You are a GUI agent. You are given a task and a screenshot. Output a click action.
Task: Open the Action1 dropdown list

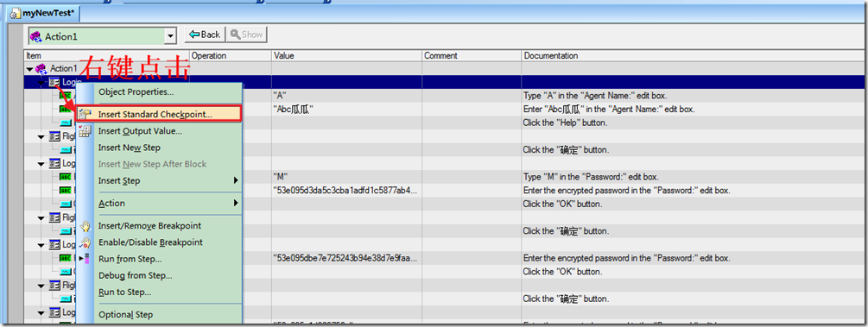point(170,36)
